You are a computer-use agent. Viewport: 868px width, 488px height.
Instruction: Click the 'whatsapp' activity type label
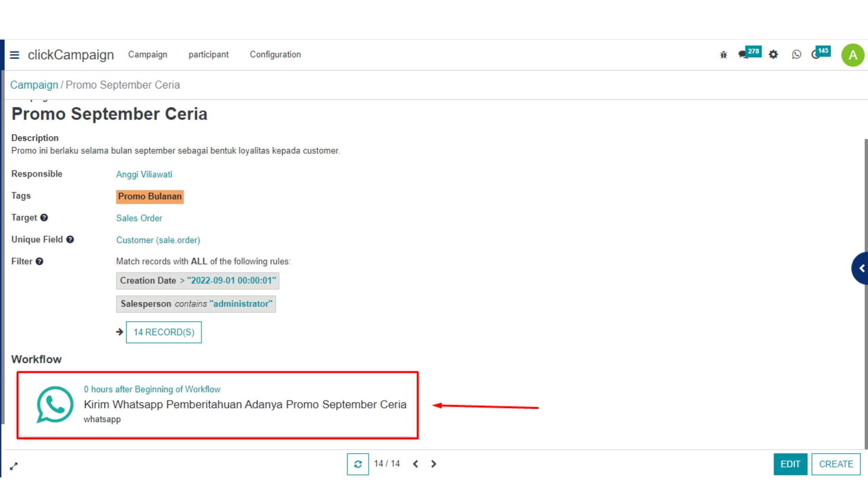102,420
